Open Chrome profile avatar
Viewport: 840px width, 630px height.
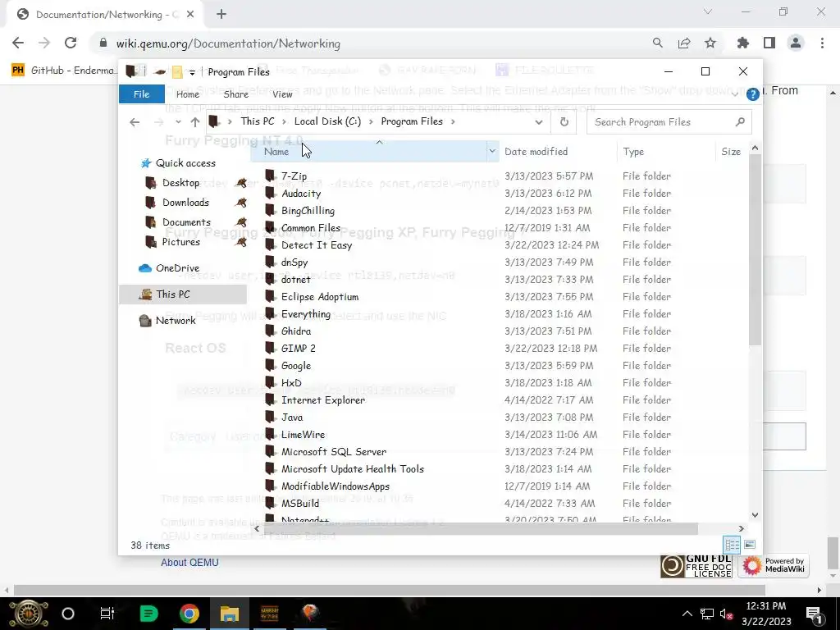click(796, 43)
